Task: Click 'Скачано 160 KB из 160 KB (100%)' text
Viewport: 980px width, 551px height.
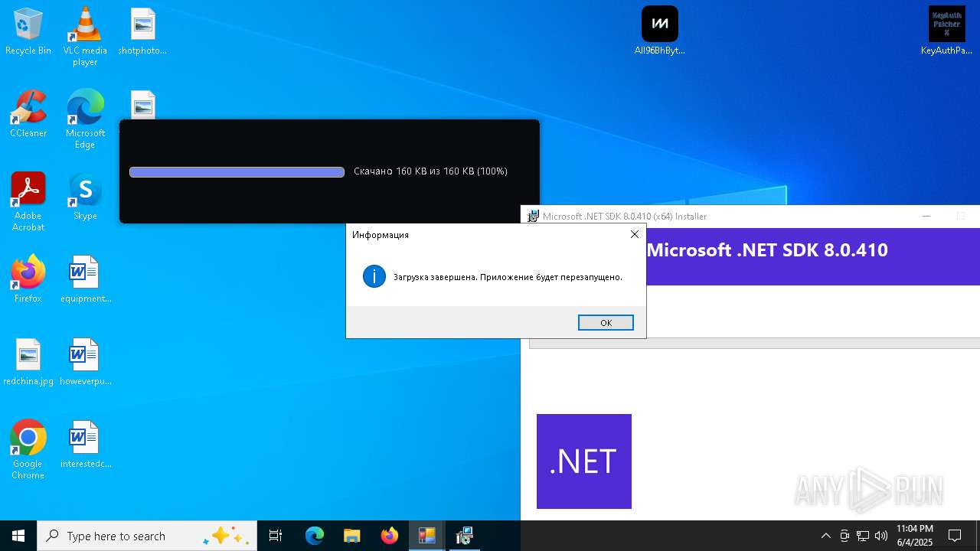Action: 430,171
